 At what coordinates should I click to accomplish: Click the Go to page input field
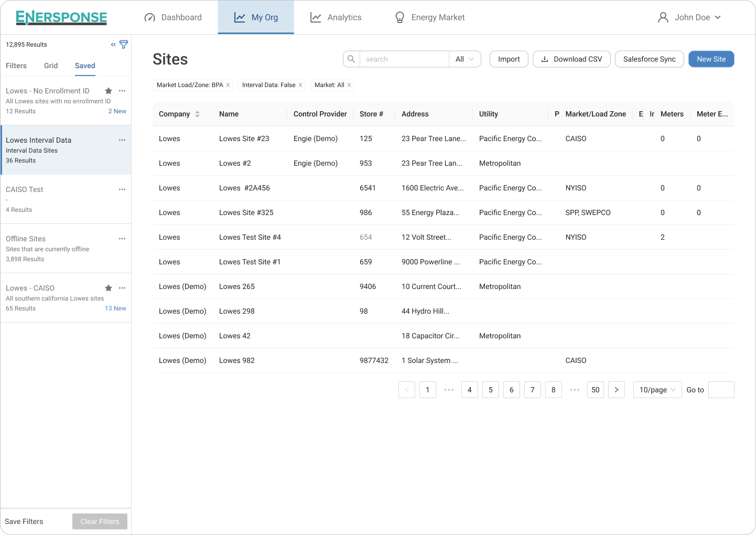click(x=721, y=390)
